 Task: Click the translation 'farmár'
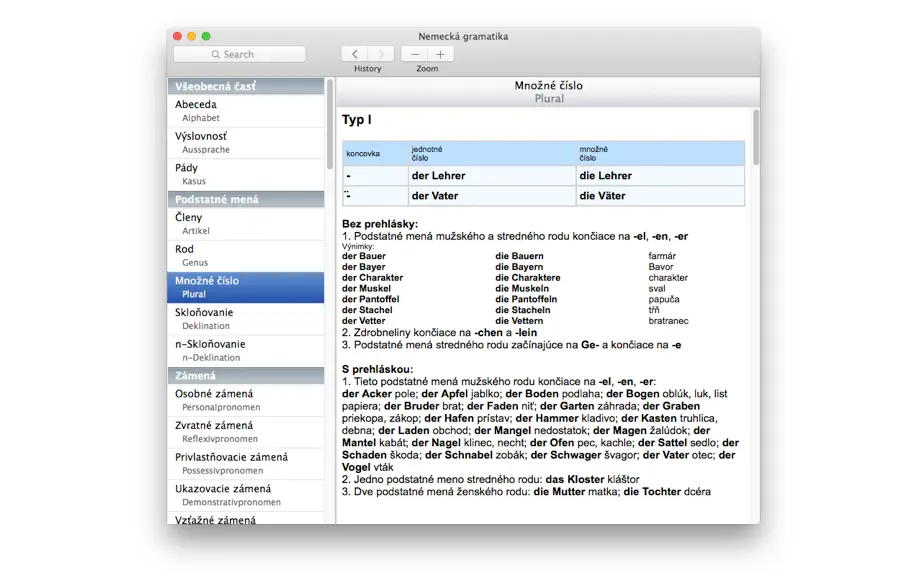[662, 256]
